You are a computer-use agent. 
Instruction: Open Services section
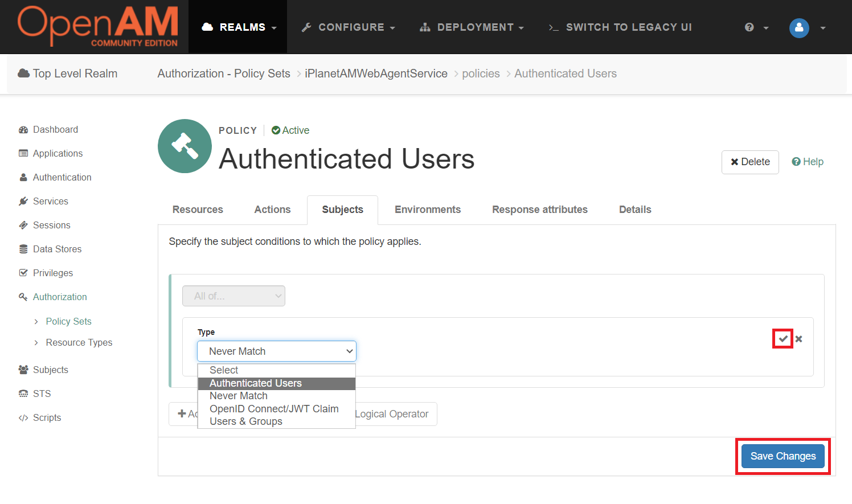(x=51, y=201)
